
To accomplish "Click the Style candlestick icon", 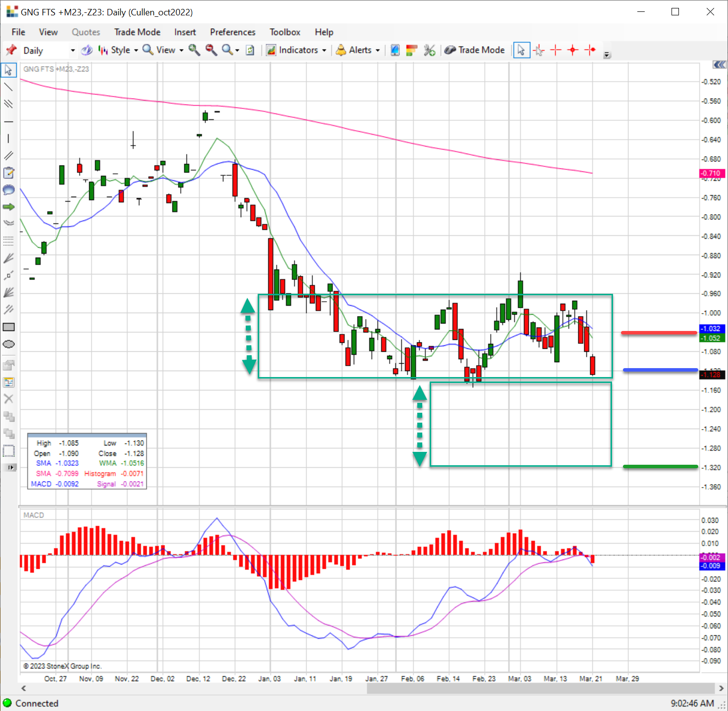I will pos(103,50).
